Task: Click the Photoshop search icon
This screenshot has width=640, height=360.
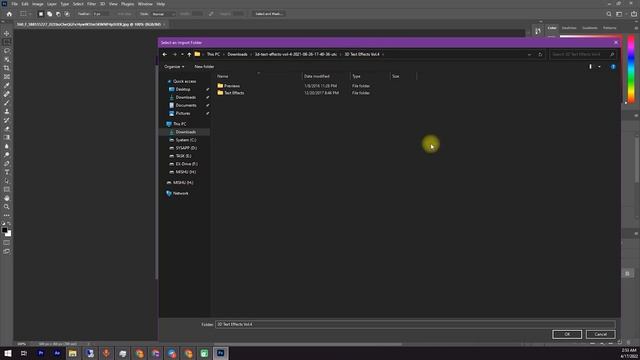Action: [x=609, y=14]
